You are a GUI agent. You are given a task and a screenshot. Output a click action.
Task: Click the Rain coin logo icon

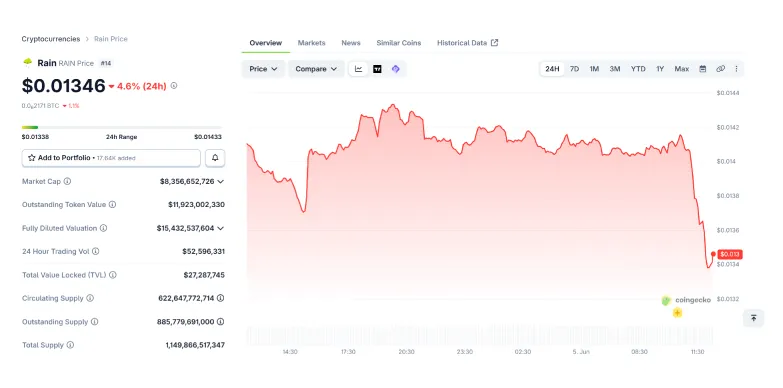pos(27,62)
